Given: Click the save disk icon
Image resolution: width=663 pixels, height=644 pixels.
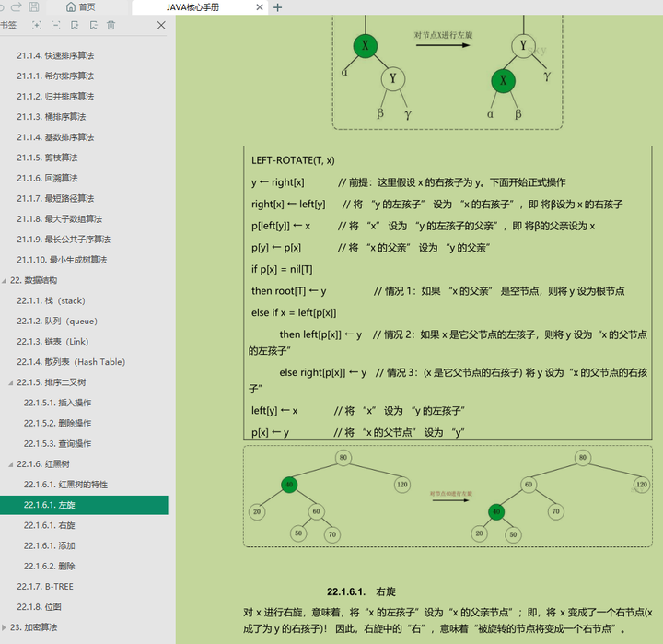Looking at the screenshot, I should [34, 6].
